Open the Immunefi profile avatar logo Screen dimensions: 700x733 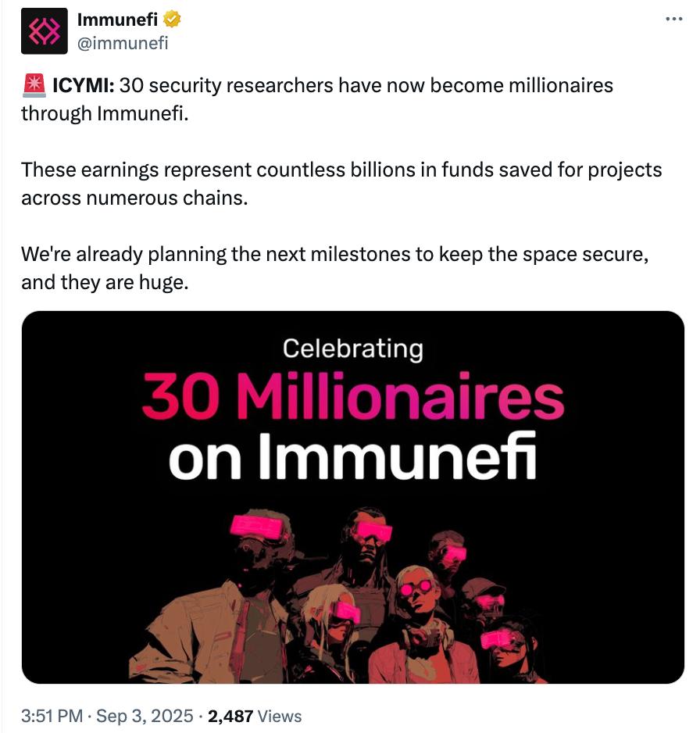pos(44,30)
